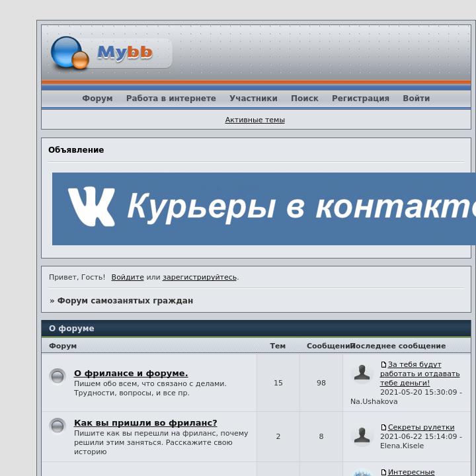476x476 pixels.
Task: Click status icon beside Как вы пришли во фриланс
Action: 58,426
